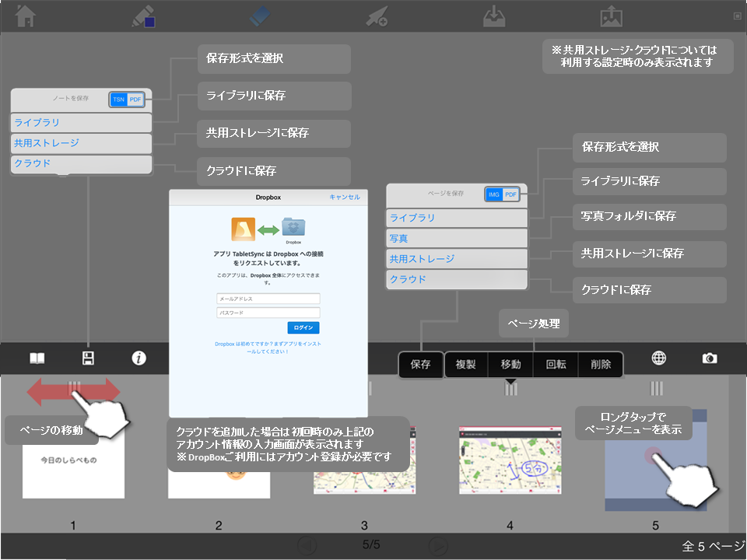Click the floppy disk save icon
Image resolution: width=747 pixels, height=560 pixels.
[x=88, y=359]
